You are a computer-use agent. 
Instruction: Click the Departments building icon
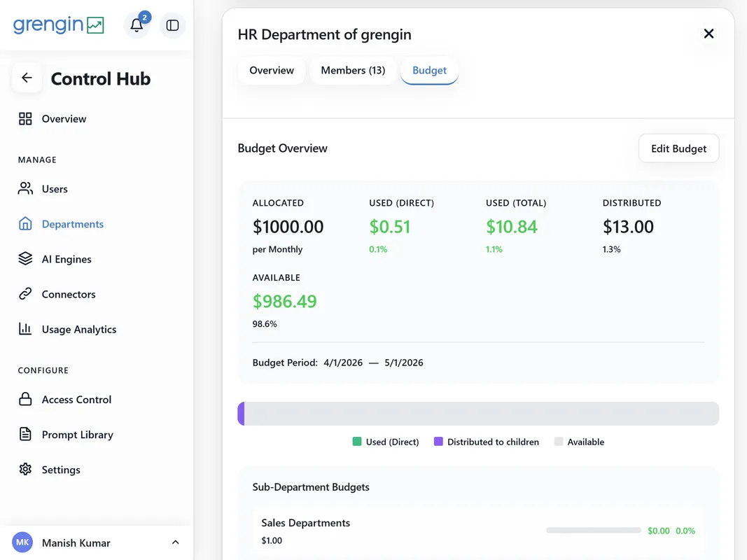(25, 224)
